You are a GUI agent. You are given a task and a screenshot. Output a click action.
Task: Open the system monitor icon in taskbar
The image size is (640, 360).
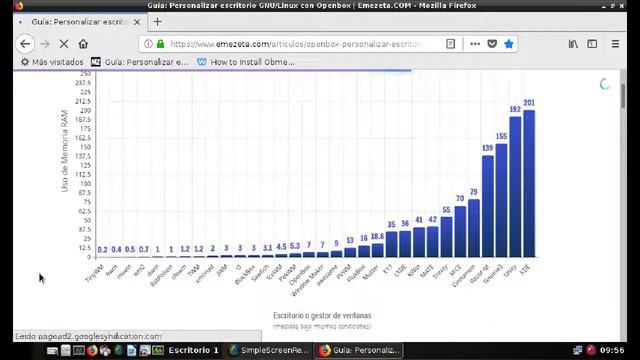point(158,351)
